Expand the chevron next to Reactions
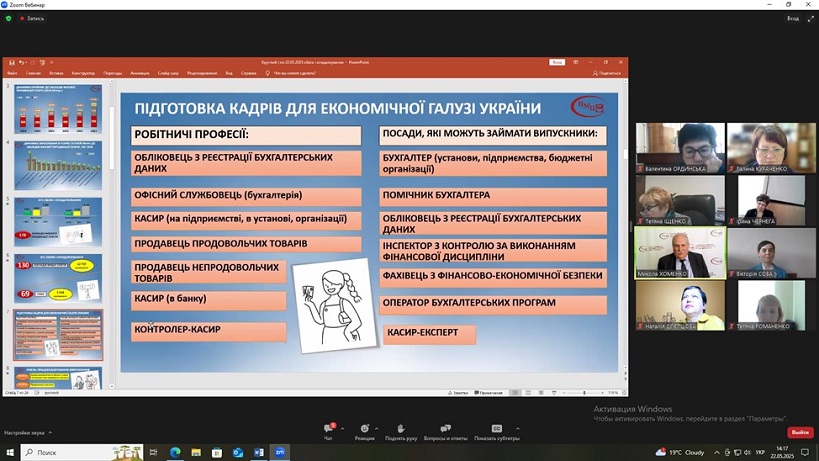This screenshot has height=461, width=819. pyautogui.click(x=377, y=429)
